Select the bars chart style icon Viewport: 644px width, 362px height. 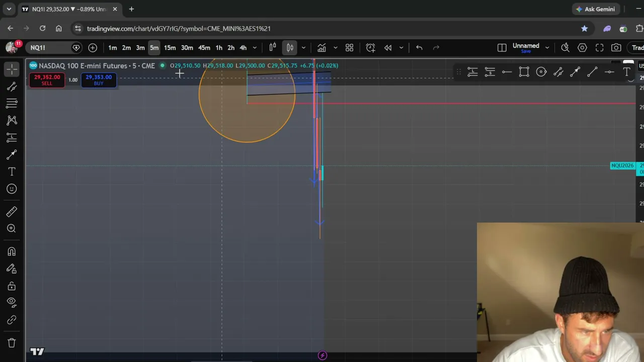(x=273, y=48)
